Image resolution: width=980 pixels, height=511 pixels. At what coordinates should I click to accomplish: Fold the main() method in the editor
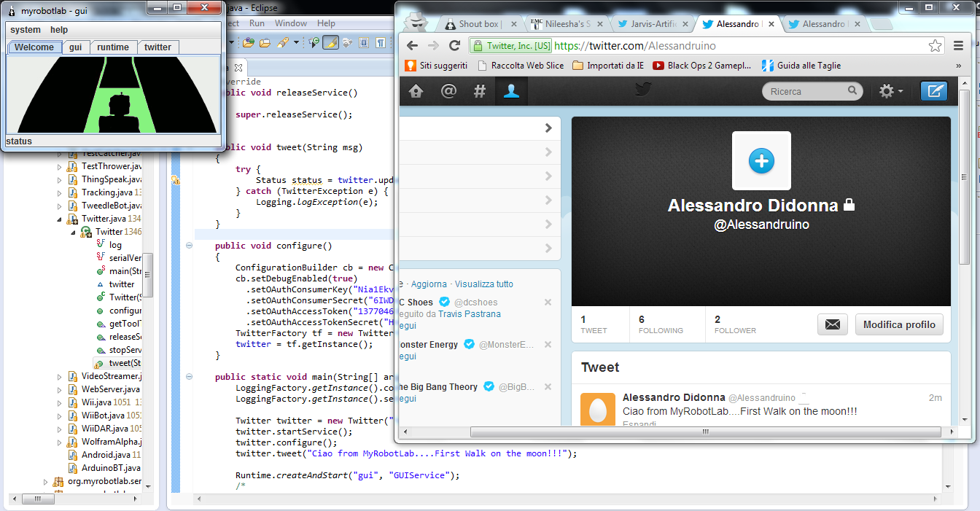(189, 377)
